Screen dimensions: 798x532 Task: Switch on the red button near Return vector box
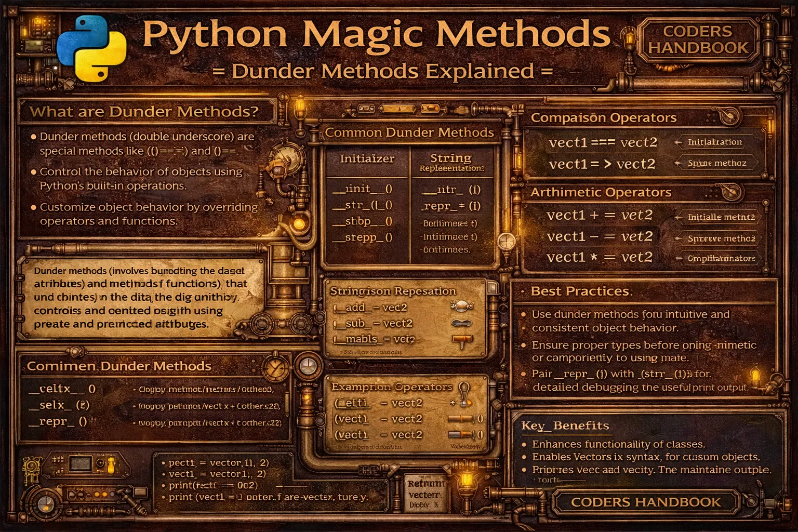click(467, 482)
